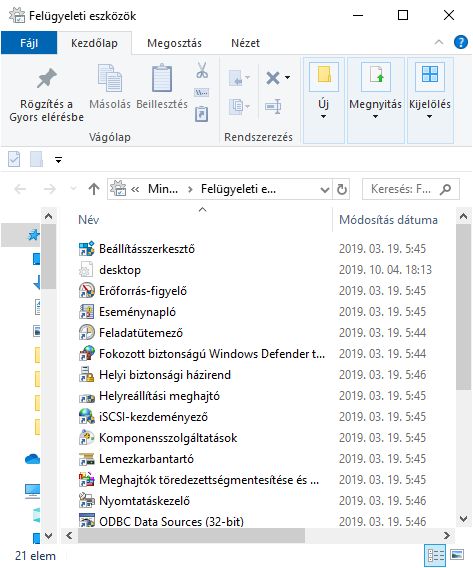Image resolution: width=473 pixels, height=568 pixels.
Task: Click the Rögzítés a Gyors elérésbe pin icon
Action: coord(46,79)
